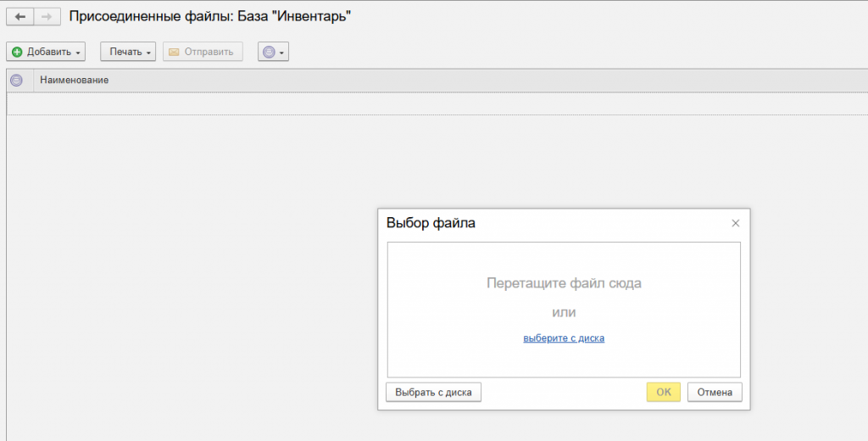The width and height of the screenshot is (868, 441).
Task: Click Отмена to cancel file selection
Action: [x=715, y=393]
